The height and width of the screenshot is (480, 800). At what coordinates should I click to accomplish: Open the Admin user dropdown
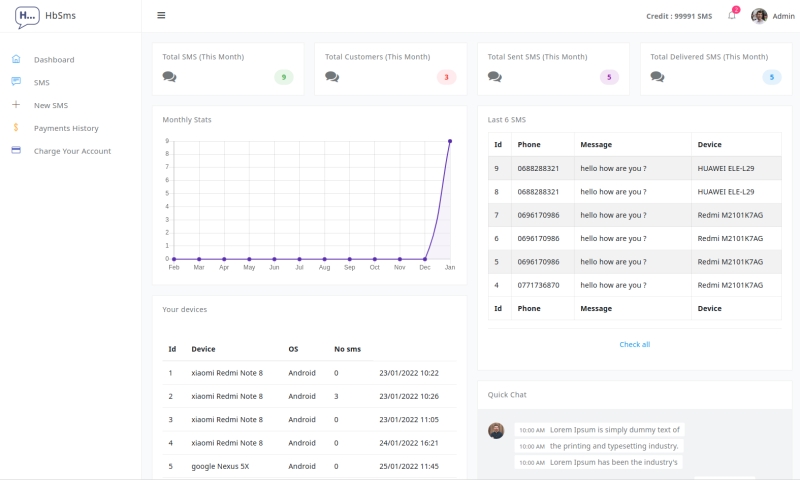tap(783, 16)
